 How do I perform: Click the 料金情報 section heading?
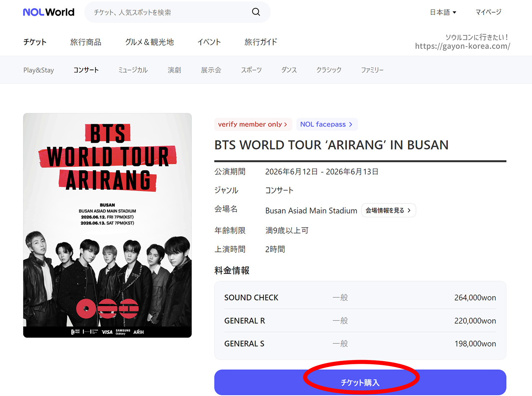click(x=232, y=270)
